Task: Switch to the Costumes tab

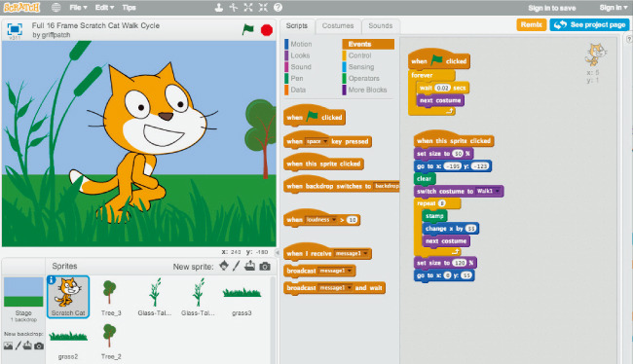Action: pos(338,26)
